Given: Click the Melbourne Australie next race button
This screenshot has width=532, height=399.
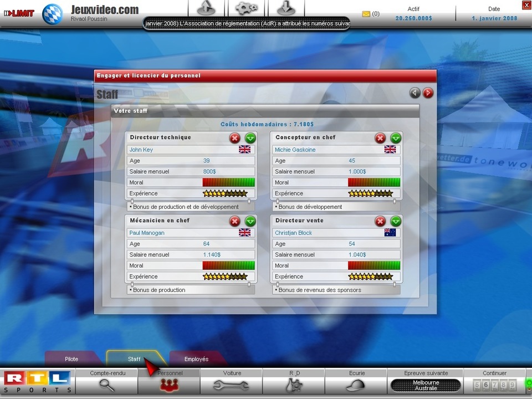Looking at the screenshot, I should coord(426,385).
